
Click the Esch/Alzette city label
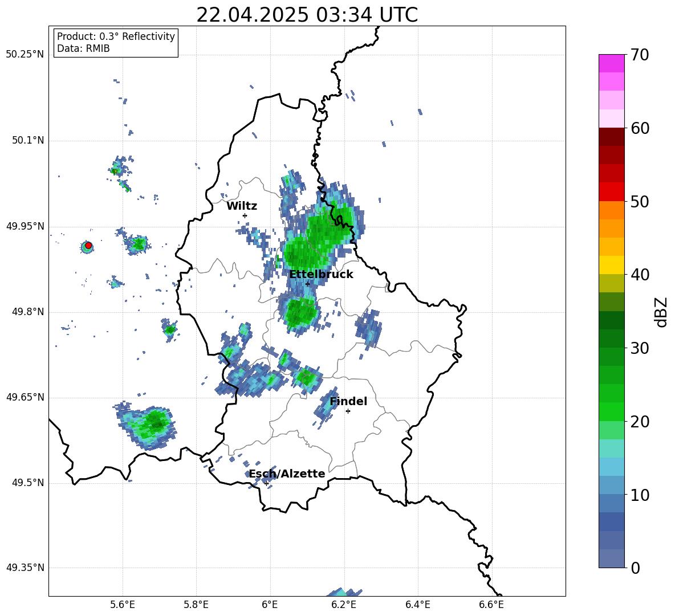(287, 474)
